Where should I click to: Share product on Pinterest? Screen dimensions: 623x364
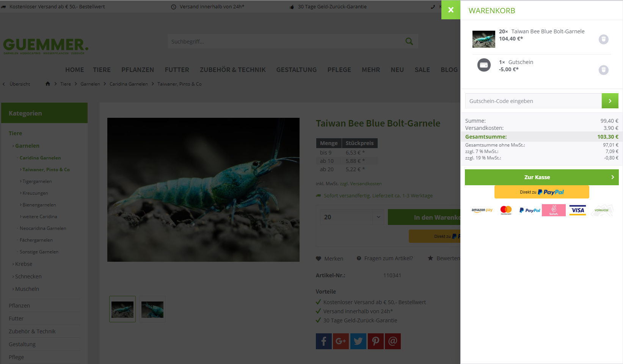[376, 341]
